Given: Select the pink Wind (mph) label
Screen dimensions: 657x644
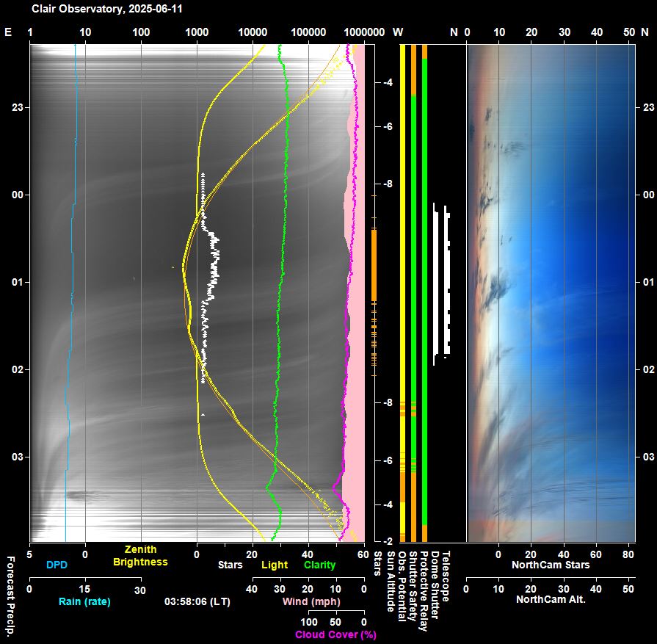Looking at the screenshot, I should coord(311,602).
